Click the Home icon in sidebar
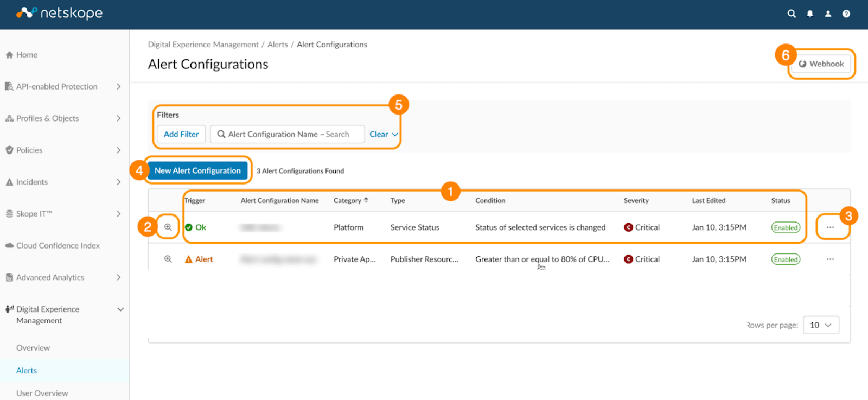The image size is (868, 400). pyautogui.click(x=9, y=55)
